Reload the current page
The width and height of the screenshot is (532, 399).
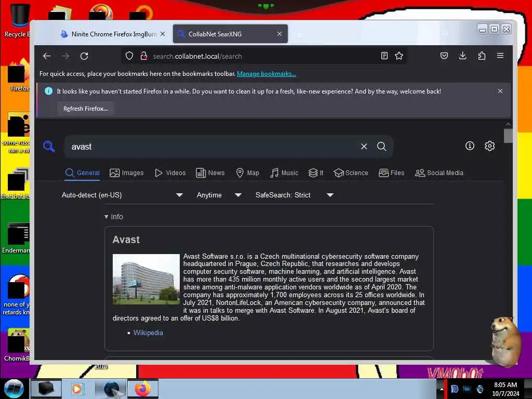click(x=84, y=56)
